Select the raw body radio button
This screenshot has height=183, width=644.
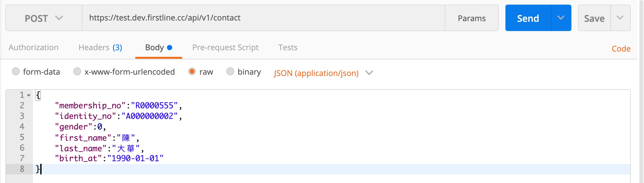tap(192, 71)
